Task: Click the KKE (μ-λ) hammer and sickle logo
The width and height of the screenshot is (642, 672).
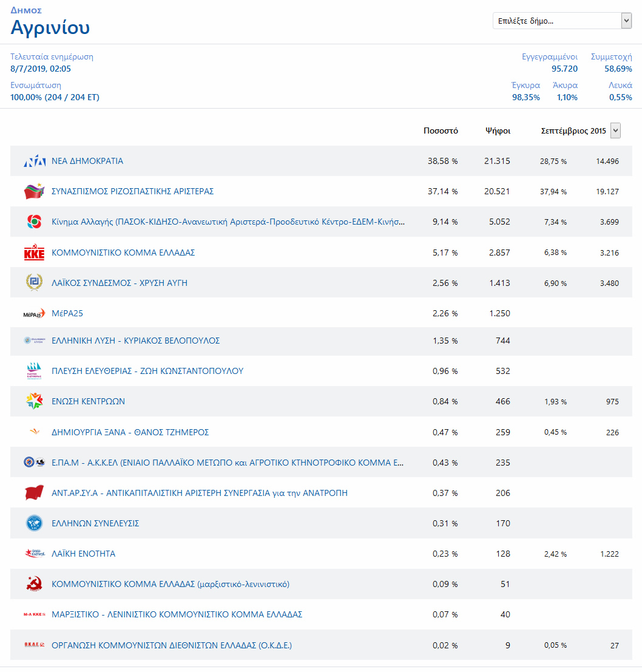Action: (34, 584)
